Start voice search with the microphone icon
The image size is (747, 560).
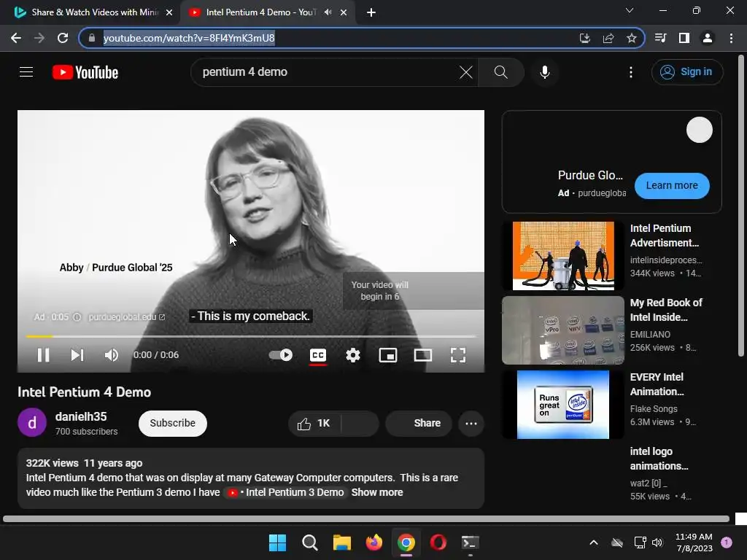tap(544, 72)
